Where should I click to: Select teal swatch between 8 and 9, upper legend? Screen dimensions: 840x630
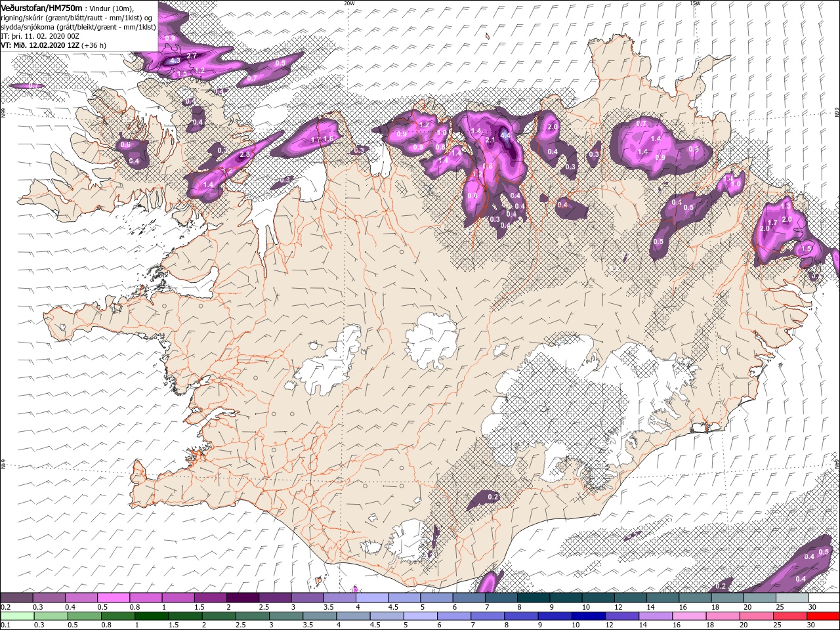pos(534,597)
